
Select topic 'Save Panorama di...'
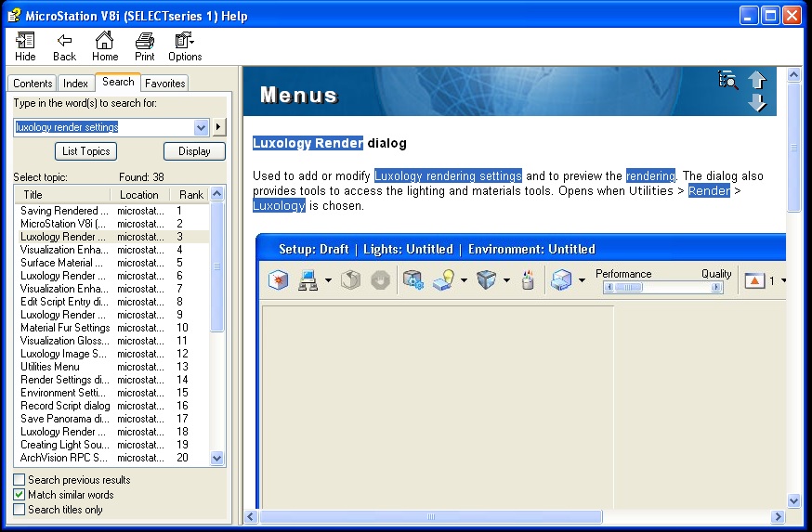click(112, 419)
